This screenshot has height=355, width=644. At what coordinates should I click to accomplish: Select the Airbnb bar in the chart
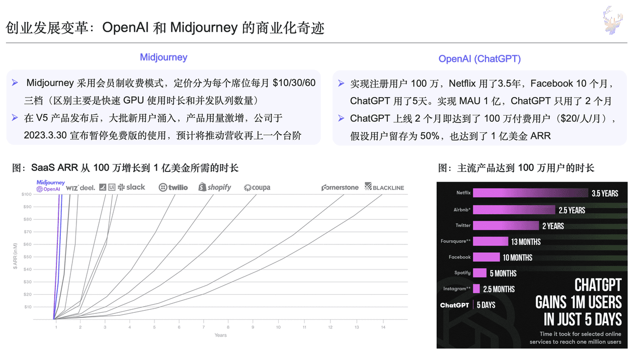(x=514, y=210)
